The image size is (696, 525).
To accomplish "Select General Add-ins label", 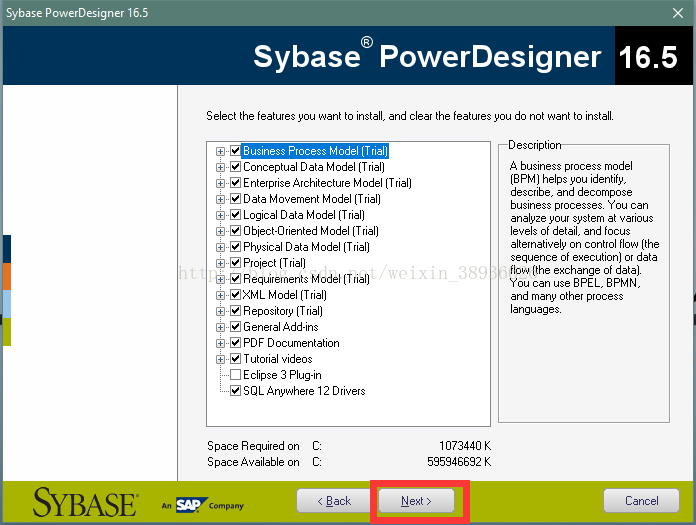I will pos(281,327).
